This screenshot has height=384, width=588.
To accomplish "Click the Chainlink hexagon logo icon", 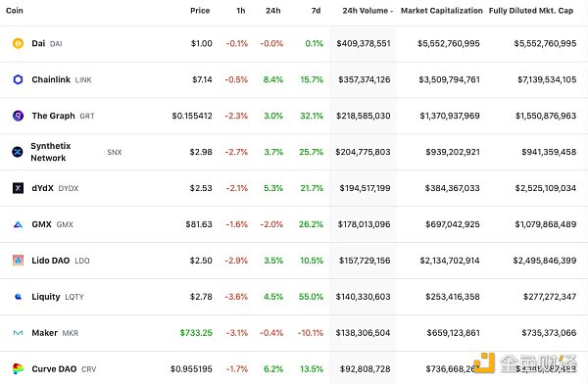I will click(18, 79).
